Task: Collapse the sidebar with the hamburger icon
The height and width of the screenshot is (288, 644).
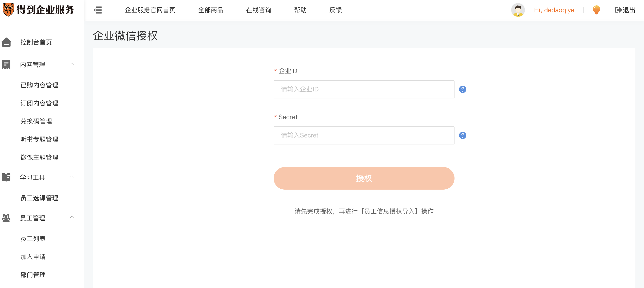Action: tap(97, 10)
